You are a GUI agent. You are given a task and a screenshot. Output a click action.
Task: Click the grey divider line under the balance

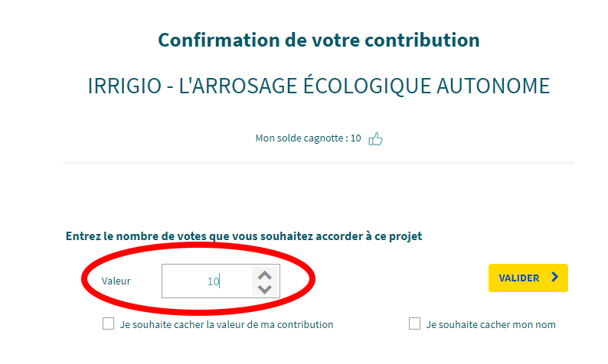pyautogui.click(x=319, y=163)
